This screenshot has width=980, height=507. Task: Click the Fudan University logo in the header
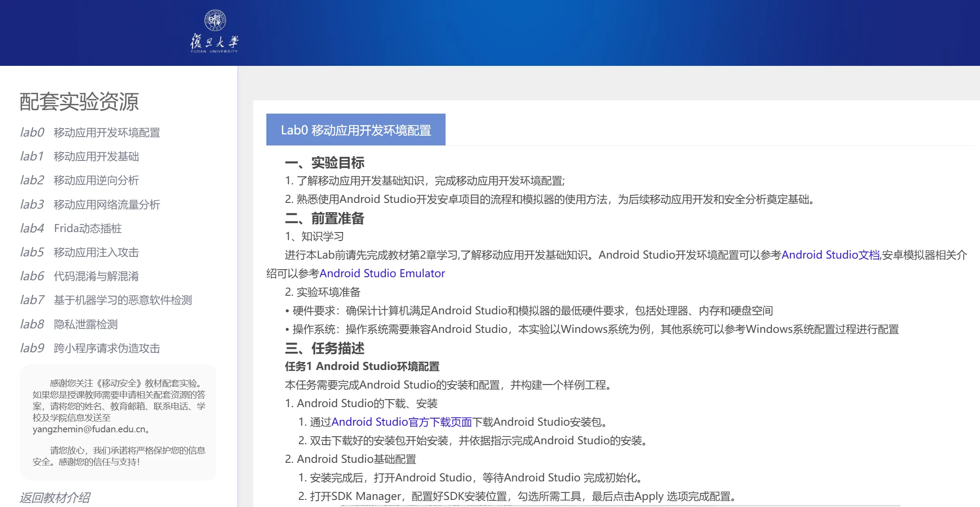(x=215, y=31)
